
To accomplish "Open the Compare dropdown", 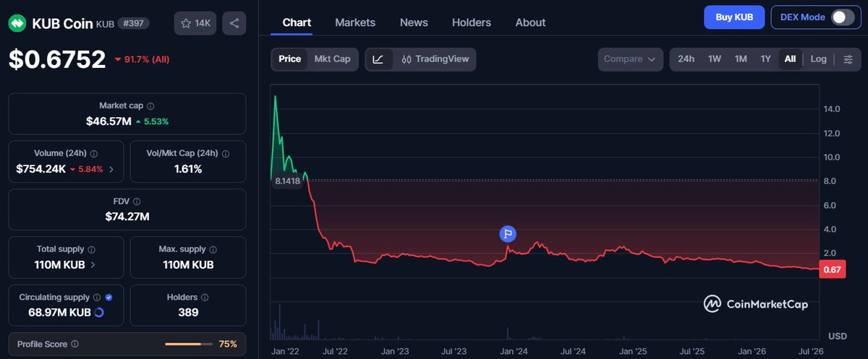I will [630, 59].
